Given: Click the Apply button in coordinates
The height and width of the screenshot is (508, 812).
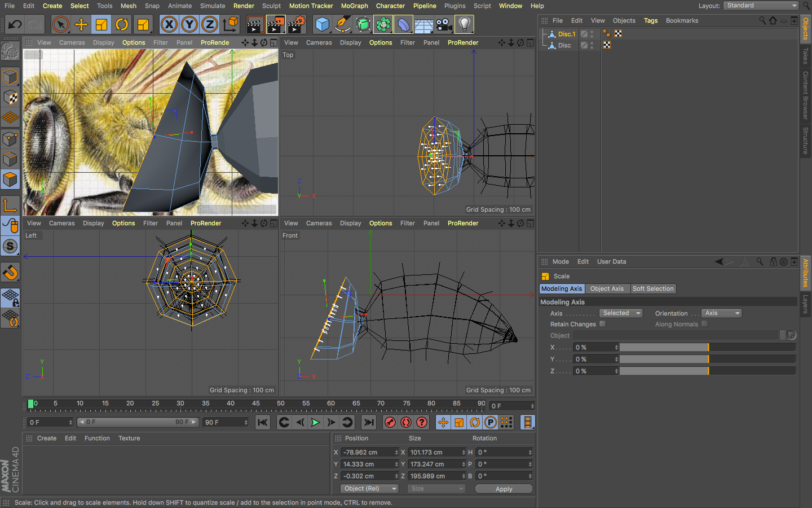Looking at the screenshot, I should (504, 489).
